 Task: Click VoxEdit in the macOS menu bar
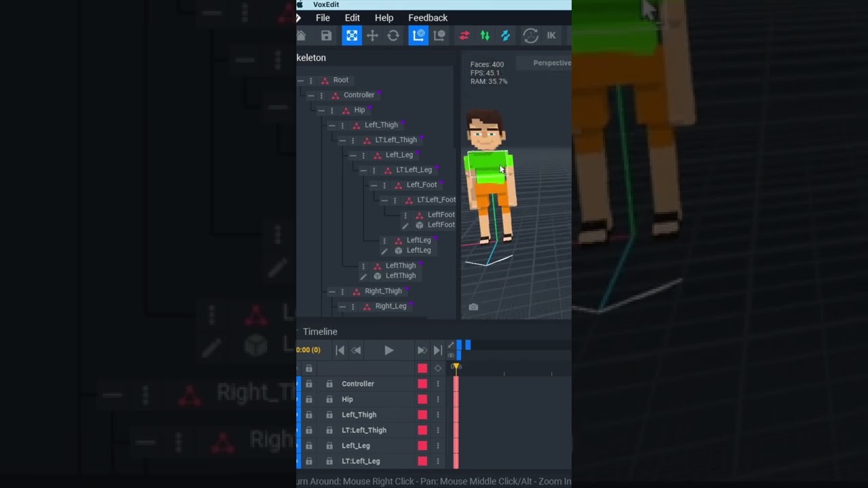326,5
